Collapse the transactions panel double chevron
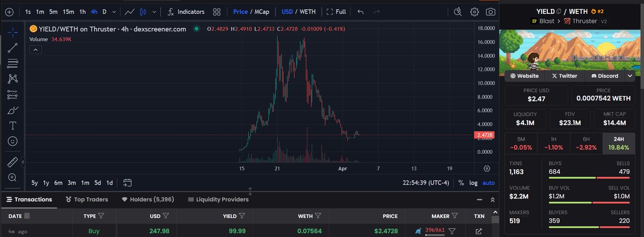 coord(493,199)
